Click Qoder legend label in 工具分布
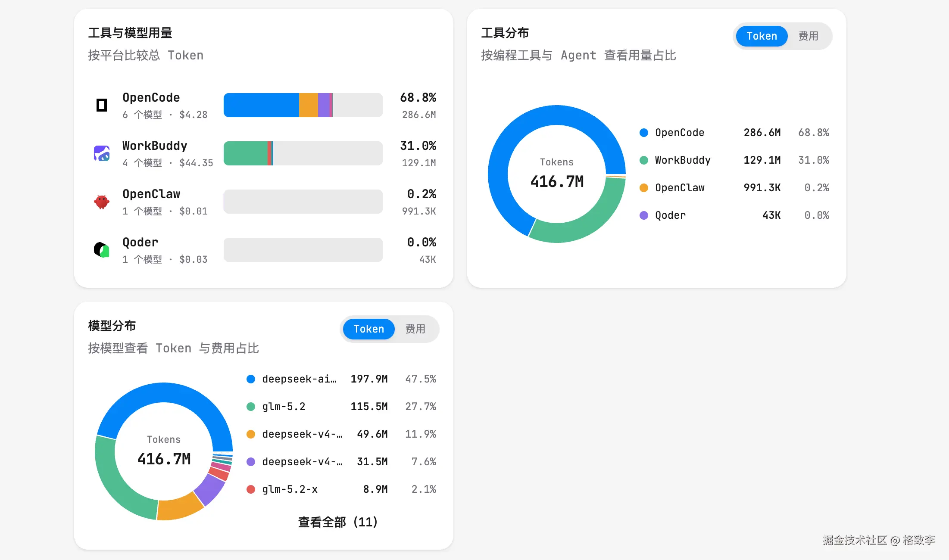Screen dimensions: 949x560 click(x=670, y=215)
